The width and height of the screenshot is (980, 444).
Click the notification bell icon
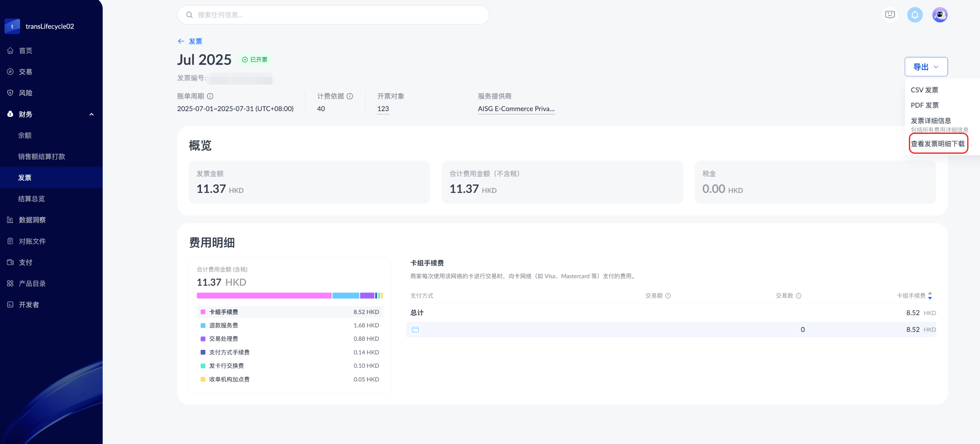(915, 15)
